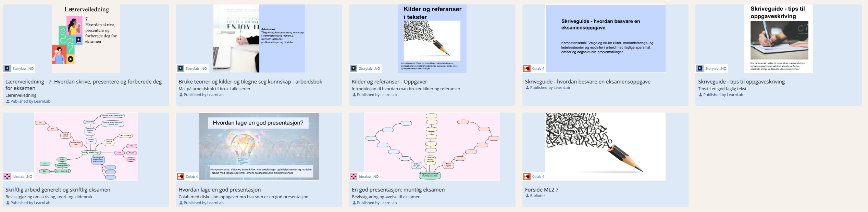The image size is (868, 212).
Task: Click Storylab icon on arbeidsbok card
Action: pyautogui.click(x=181, y=68)
